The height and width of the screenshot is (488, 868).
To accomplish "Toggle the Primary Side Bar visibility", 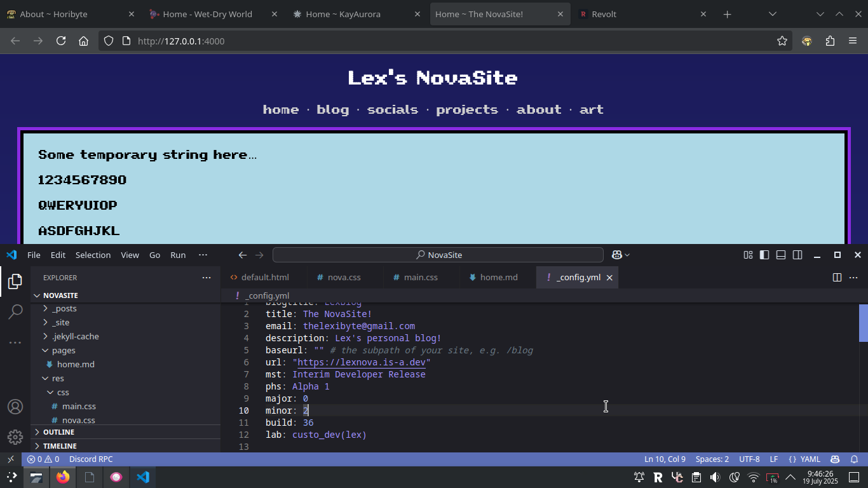I will (x=764, y=254).
